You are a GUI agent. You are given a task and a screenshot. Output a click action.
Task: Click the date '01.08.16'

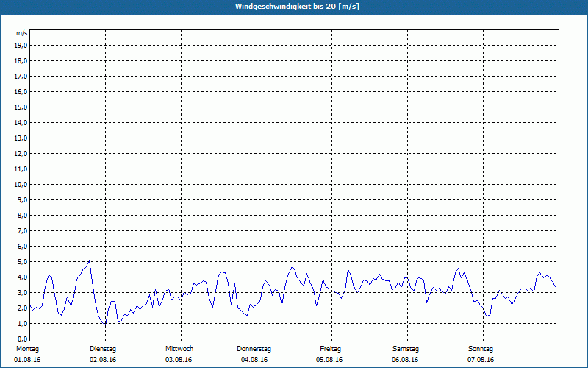click(27, 360)
